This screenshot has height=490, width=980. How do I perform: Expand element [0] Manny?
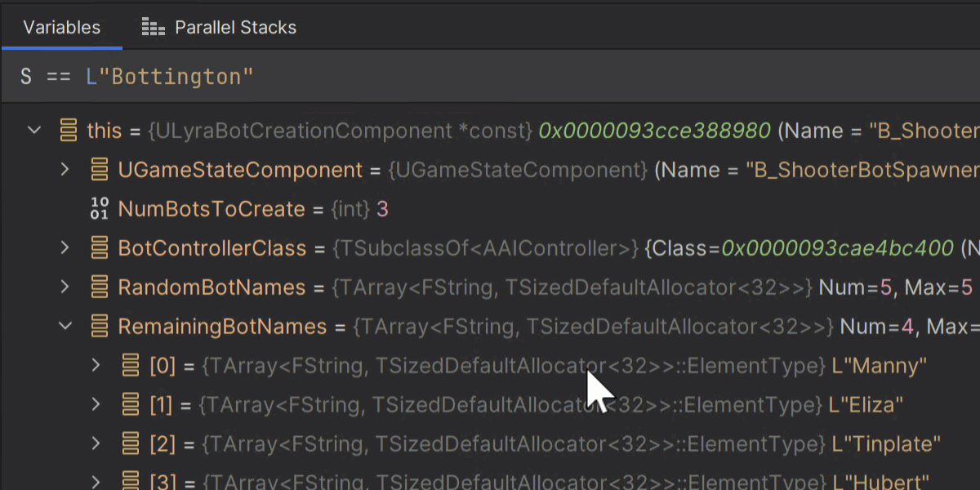(96, 365)
